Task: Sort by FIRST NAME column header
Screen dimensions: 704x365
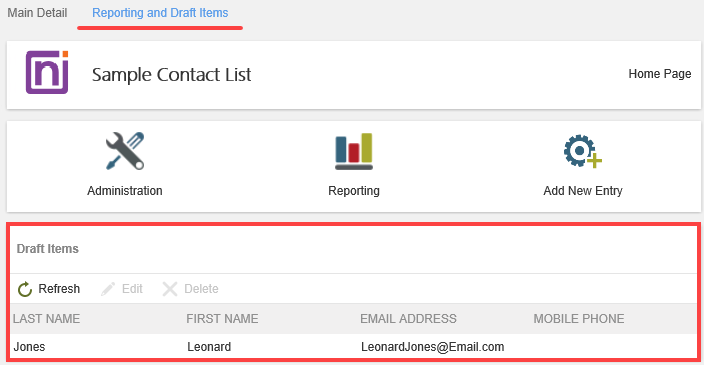Action: click(x=222, y=319)
